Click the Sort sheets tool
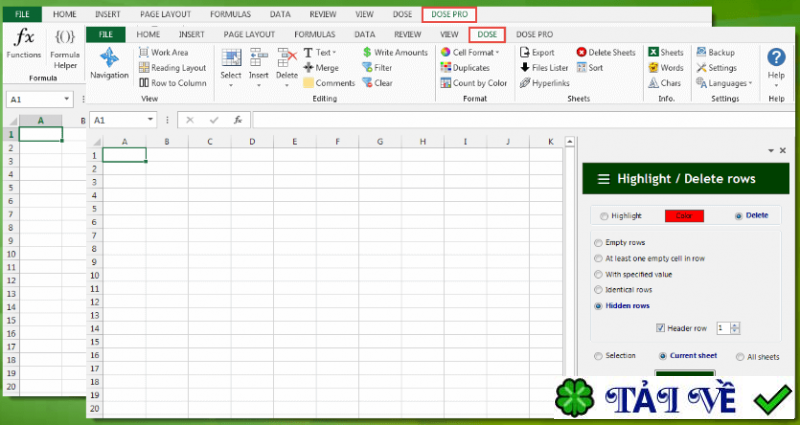Screen dimensions: 800x425 (x=590, y=68)
